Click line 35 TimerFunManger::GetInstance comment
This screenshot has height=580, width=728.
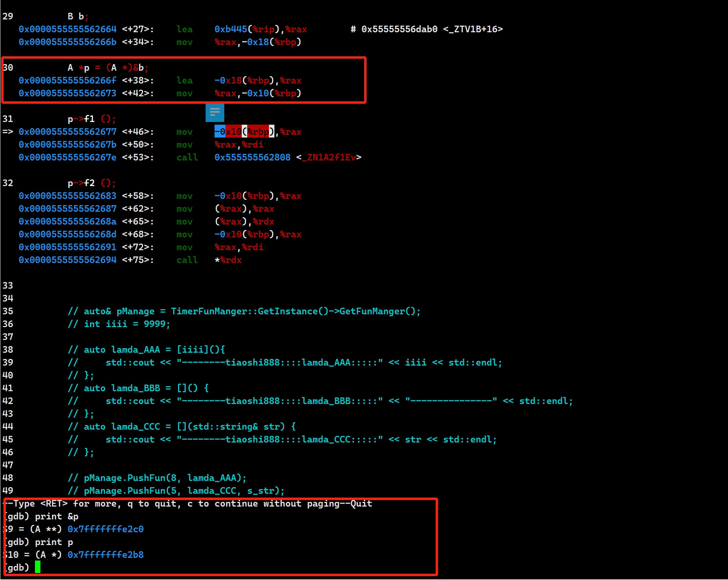[244, 311]
